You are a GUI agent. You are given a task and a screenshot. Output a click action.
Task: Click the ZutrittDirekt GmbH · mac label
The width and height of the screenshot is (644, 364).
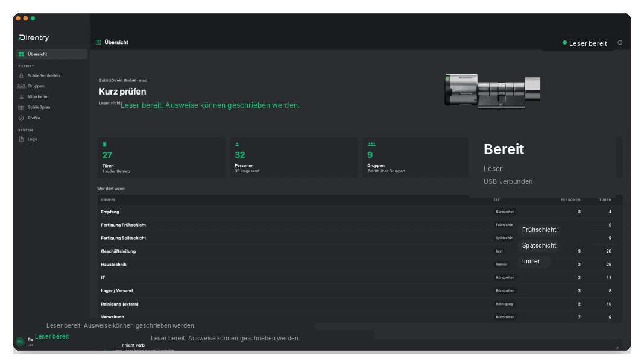(123, 80)
